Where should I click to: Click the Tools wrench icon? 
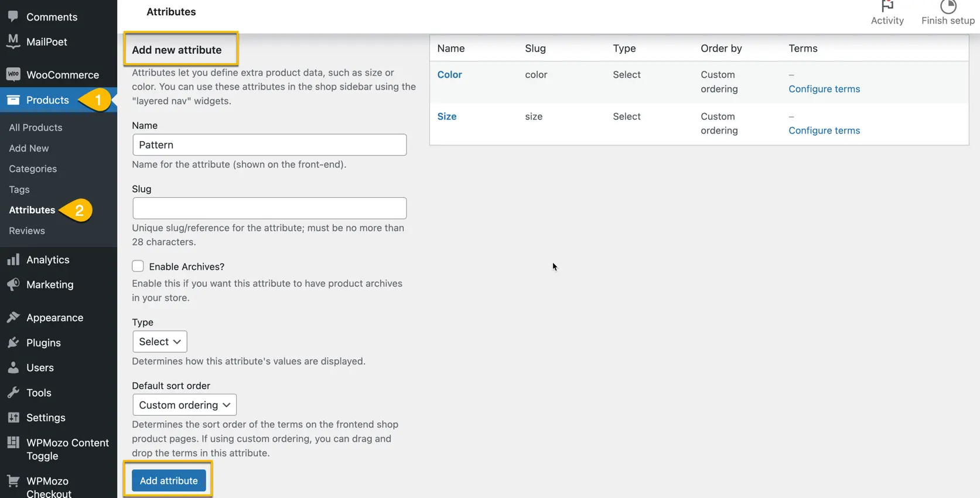[13, 393]
